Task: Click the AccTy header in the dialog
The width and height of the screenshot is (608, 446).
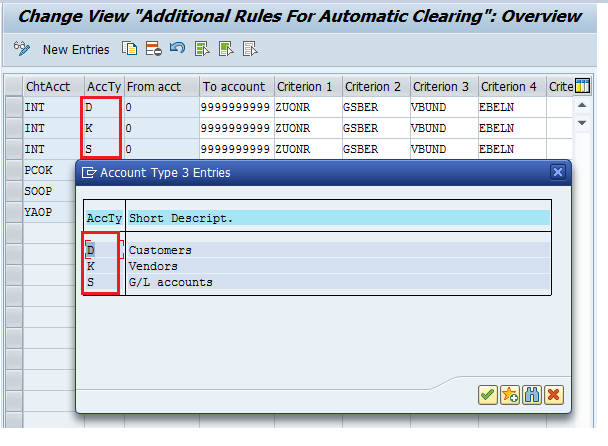Action: point(104,218)
